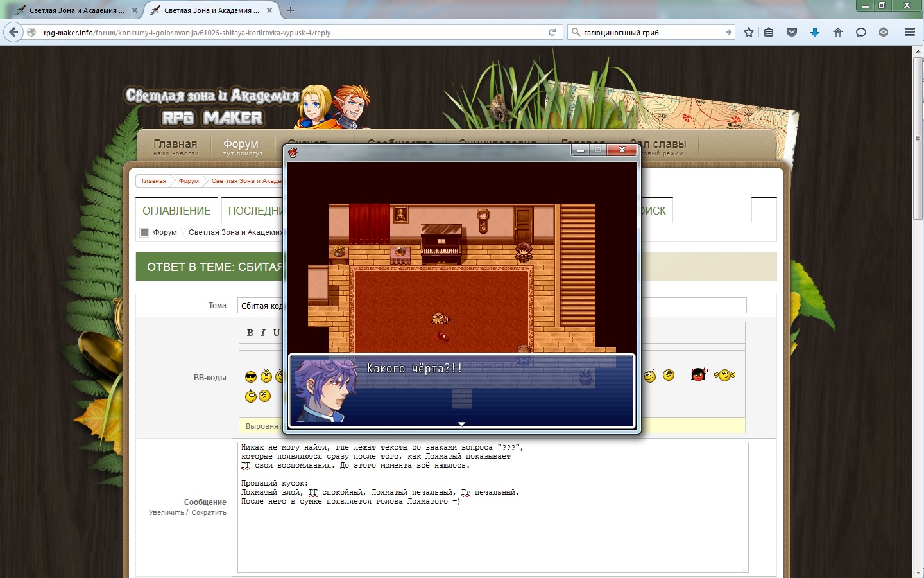Open the downloads arrow icon
Viewport: 924px width, 578px height.
point(815,32)
